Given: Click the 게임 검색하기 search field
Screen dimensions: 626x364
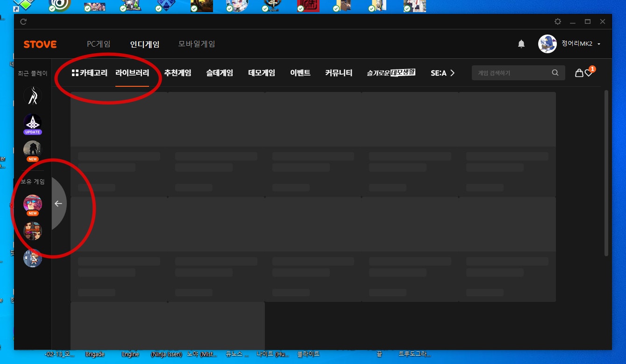Looking at the screenshot, I should [x=512, y=73].
